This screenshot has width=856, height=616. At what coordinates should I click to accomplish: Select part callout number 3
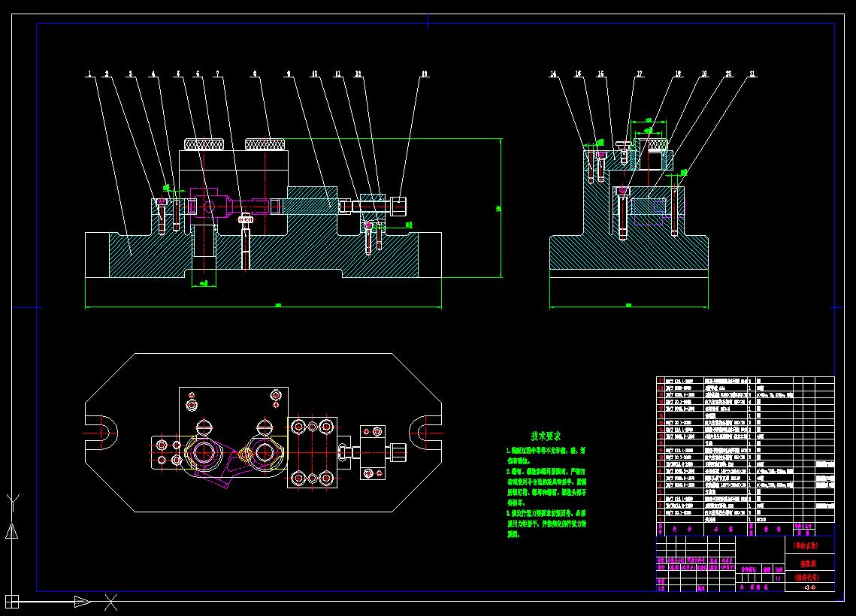[x=130, y=74]
